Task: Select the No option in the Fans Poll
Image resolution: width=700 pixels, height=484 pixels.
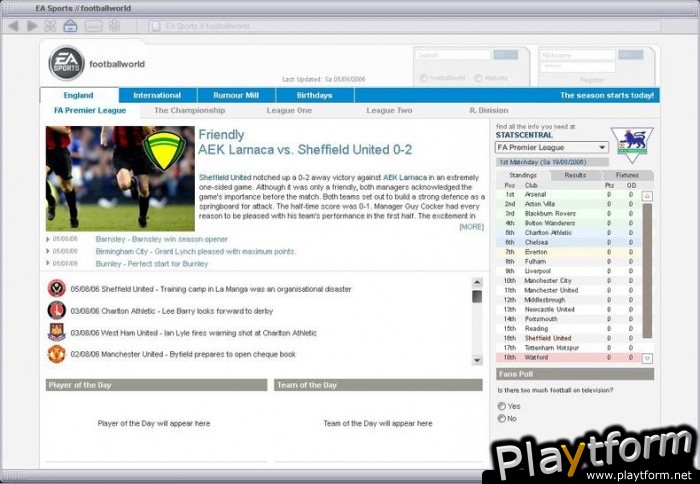Action: [x=502, y=418]
